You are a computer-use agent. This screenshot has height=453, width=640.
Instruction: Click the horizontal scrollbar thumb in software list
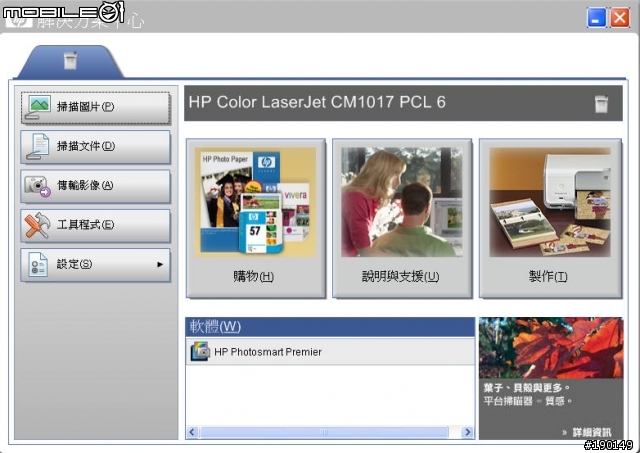(x=324, y=432)
